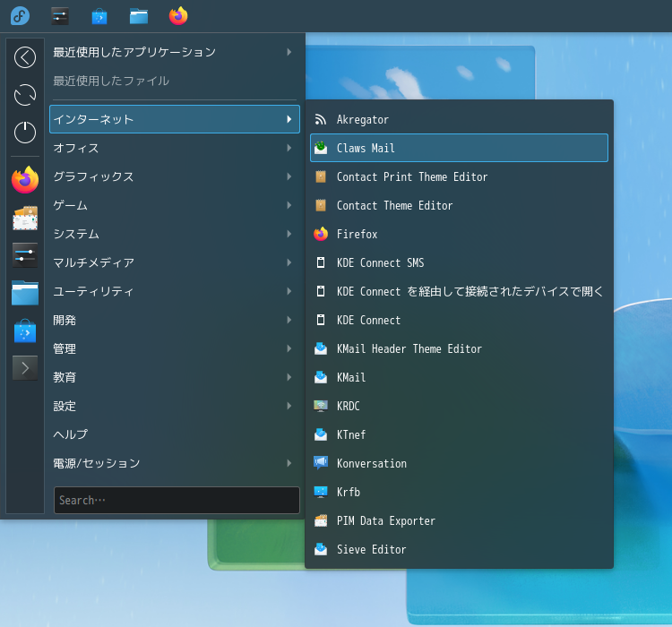The image size is (672, 627).
Task: Click the KMail Header Theme Editor icon
Action: pyautogui.click(x=321, y=348)
